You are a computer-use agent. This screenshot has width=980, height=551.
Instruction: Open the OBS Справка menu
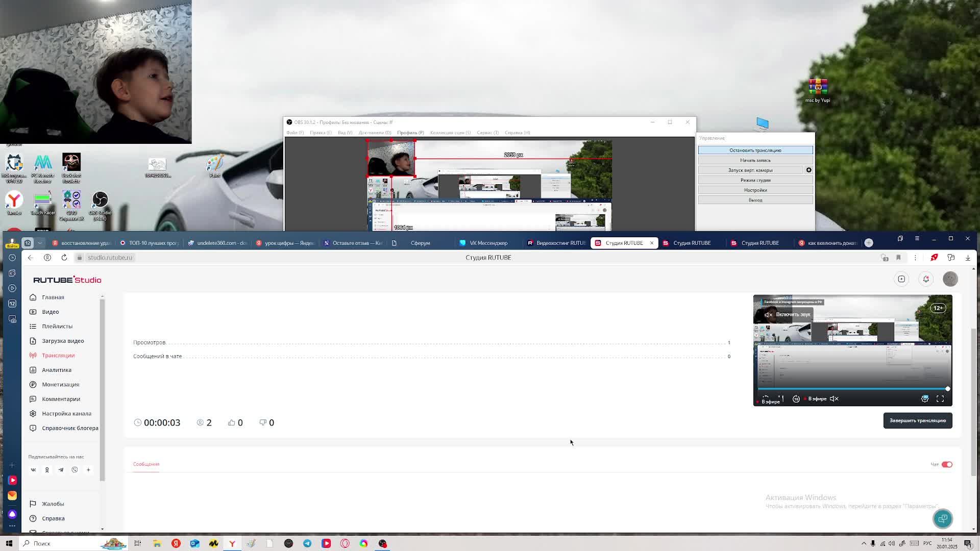pos(517,133)
